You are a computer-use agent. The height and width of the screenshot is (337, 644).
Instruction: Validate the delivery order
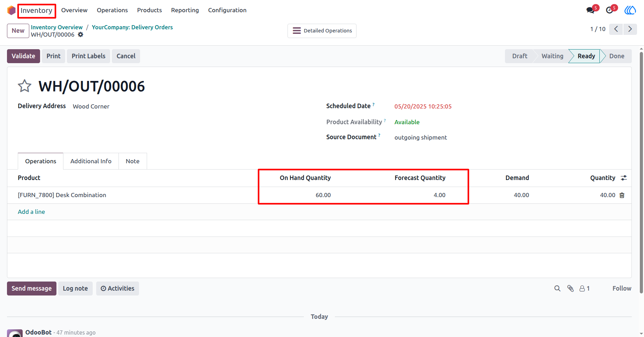[23, 56]
